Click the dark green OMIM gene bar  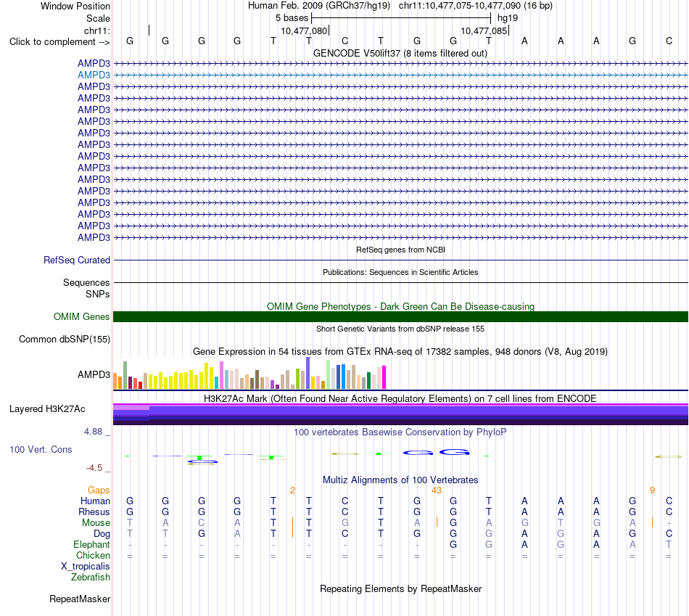pyautogui.click(x=400, y=316)
